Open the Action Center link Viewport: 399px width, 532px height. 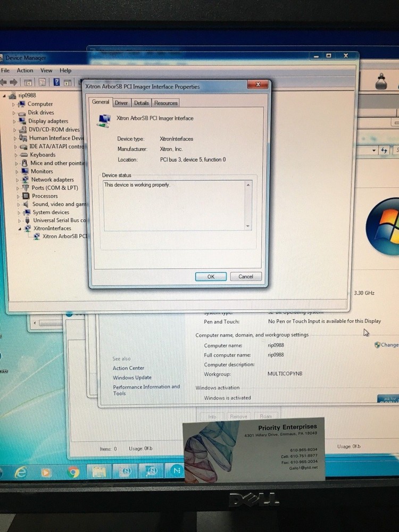[x=128, y=368]
